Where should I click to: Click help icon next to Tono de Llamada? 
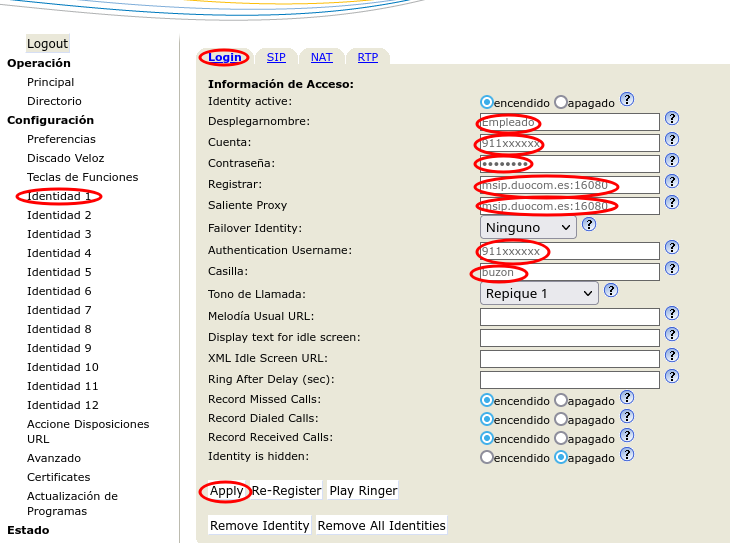(x=611, y=291)
